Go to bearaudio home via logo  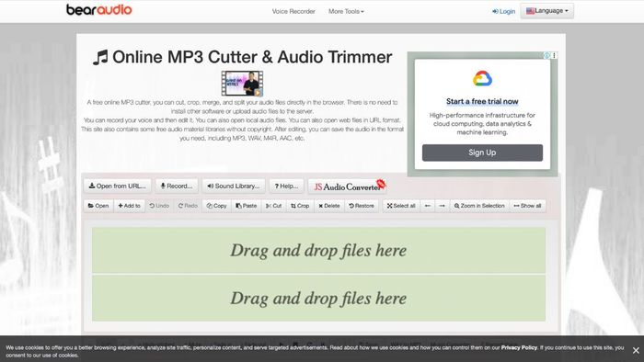tap(99, 9)
